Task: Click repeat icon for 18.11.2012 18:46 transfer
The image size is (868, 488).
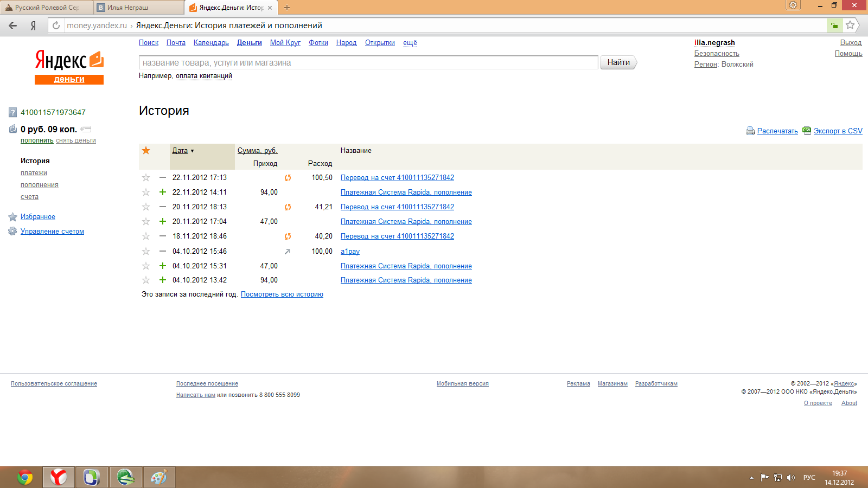Action: tap(288, 236)
